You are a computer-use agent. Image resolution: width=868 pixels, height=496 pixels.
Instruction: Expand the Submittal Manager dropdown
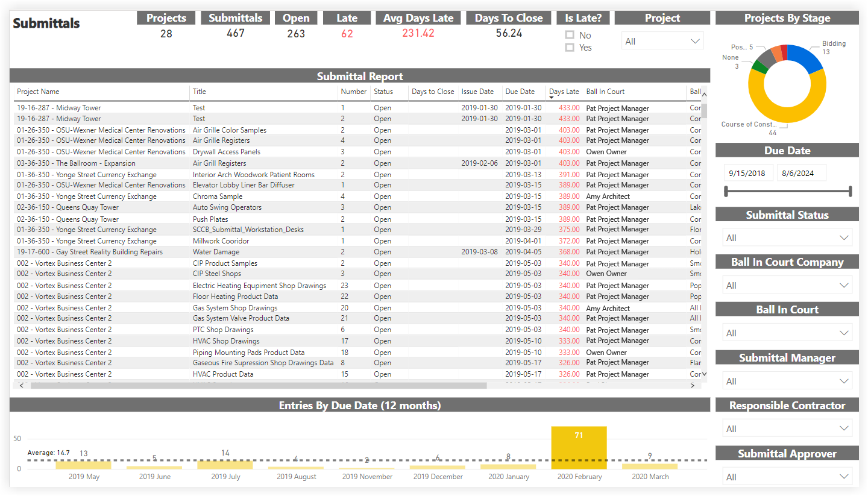pos(787,381)
